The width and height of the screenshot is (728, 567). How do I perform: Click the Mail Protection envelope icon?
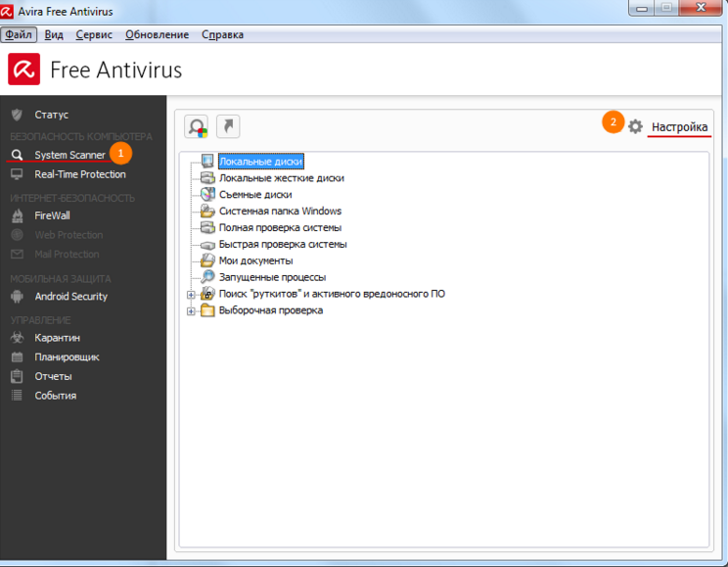[x=18, y=255]
